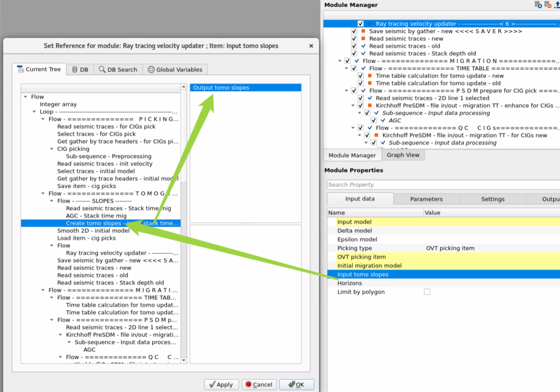Switch to the DB Search tab
This screenshot has width=560, height=392.
tap(118, 69)
